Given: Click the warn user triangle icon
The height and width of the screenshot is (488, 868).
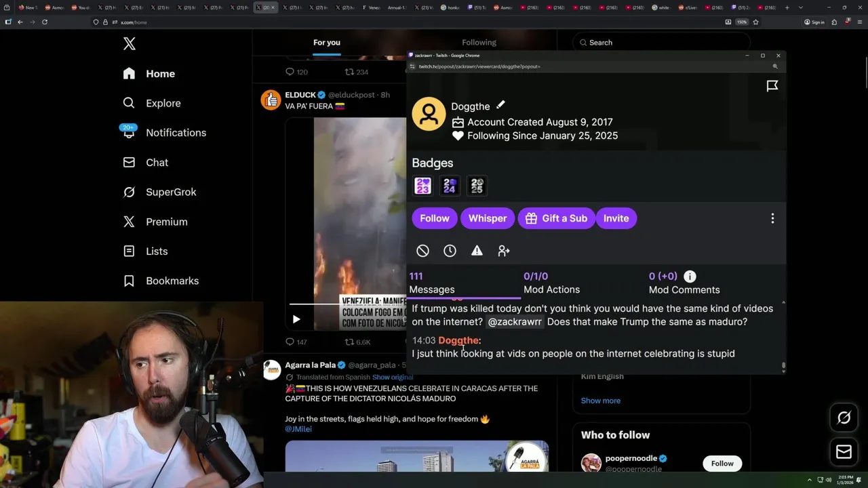Looking at the screenshot, I should click(x=477, y=251).
